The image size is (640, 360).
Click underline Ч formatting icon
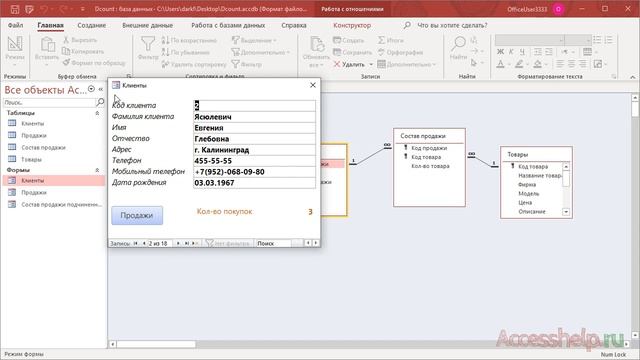click(522, 52)
